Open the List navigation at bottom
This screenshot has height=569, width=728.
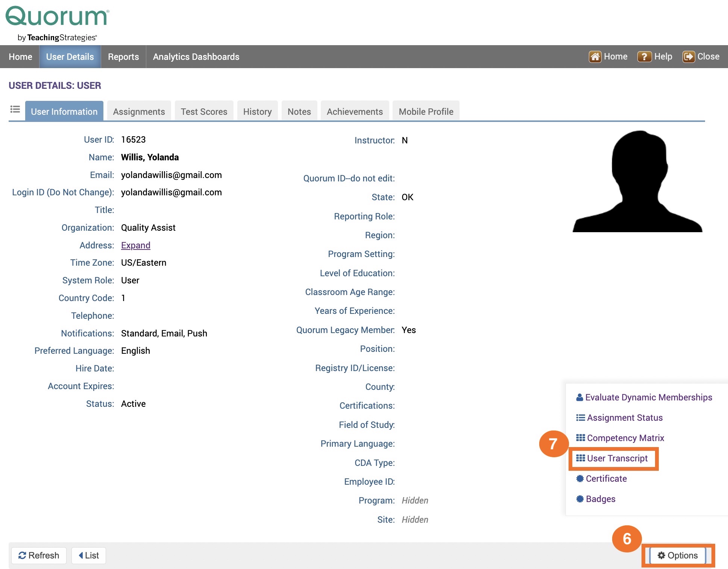88,555
